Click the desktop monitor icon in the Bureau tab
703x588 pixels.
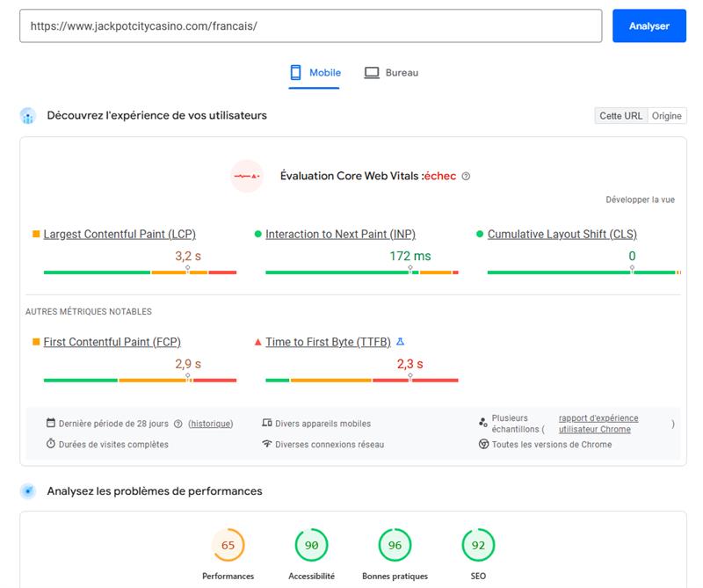(x=372, y=73)
